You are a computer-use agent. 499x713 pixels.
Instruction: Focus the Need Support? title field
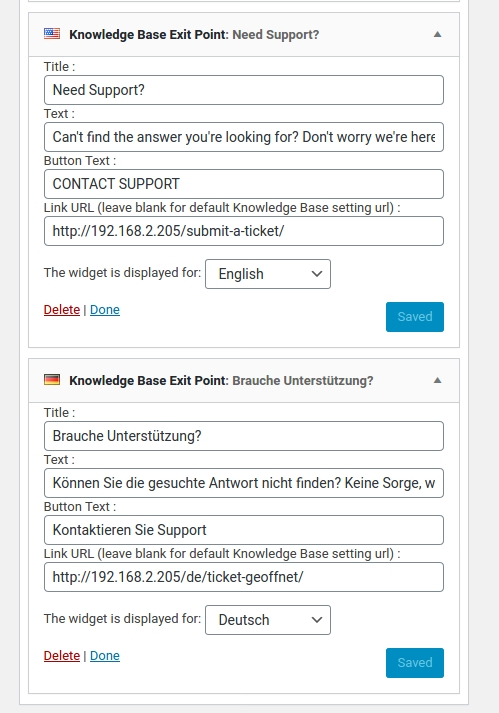coord(244,90)
